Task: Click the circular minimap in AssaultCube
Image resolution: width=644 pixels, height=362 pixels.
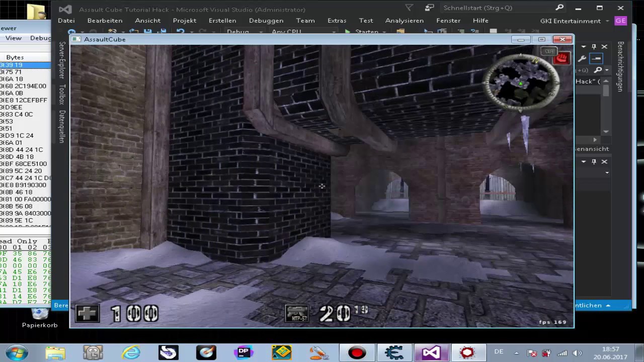Action: click(521, 82)
